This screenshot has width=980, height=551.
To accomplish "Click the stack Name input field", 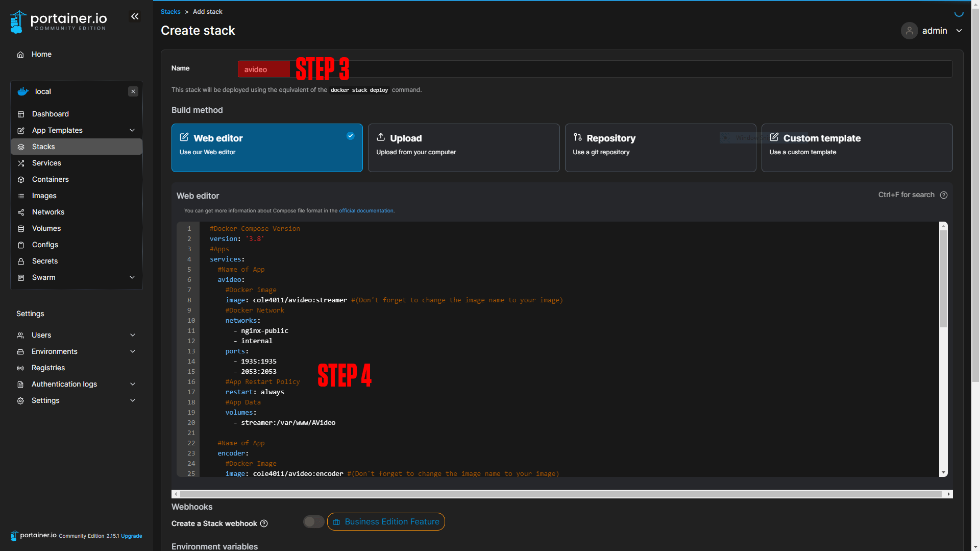I will [595, 69].
